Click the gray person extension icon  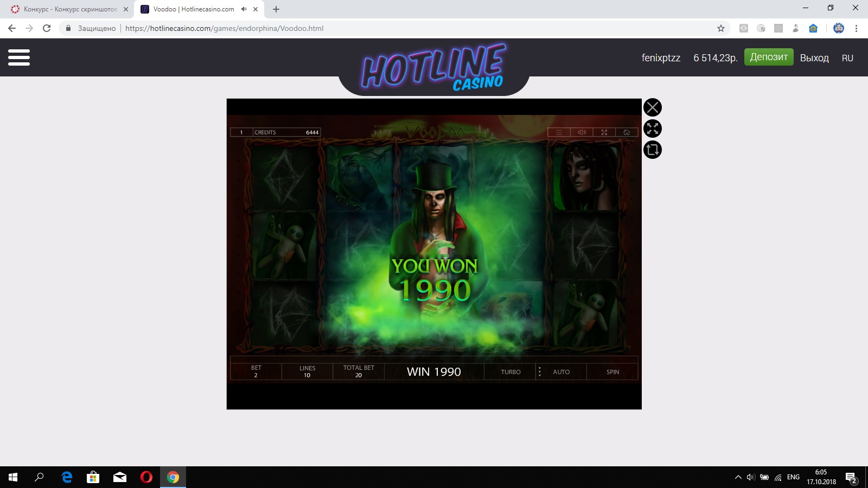click(796, 28)
